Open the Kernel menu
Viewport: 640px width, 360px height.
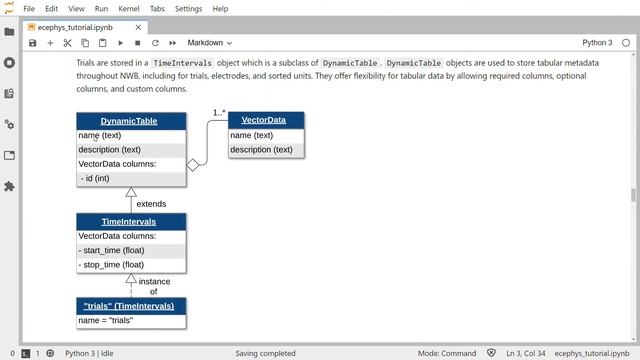pyautogui.click(x=129, y=9)
